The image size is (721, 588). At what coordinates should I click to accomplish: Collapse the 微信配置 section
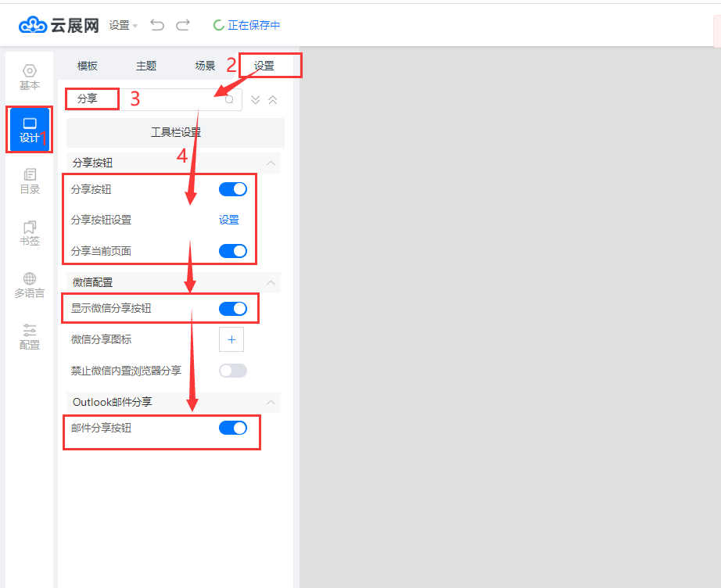pyautogui.click(x=271, y=281)
